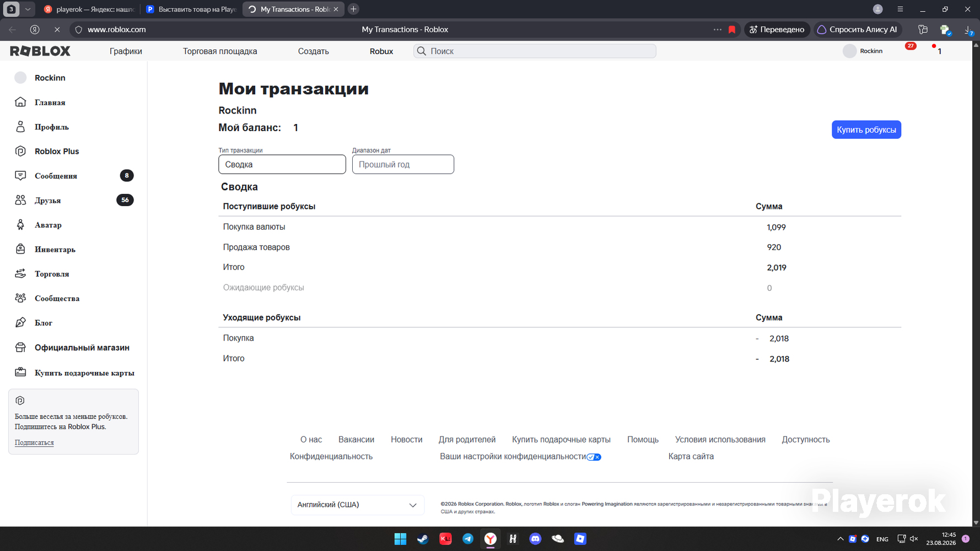Open the Robux nav item
980x551 pixels.
pos(381,51)
